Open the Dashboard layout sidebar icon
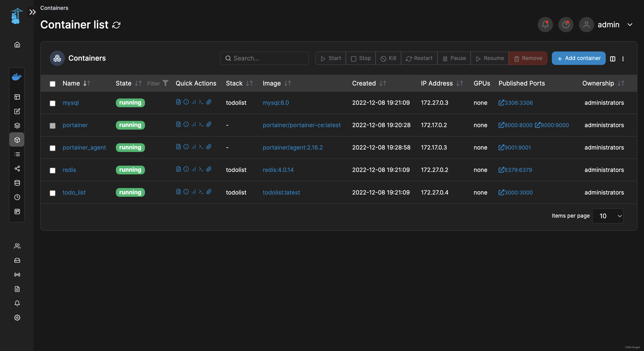 [17, 97]
